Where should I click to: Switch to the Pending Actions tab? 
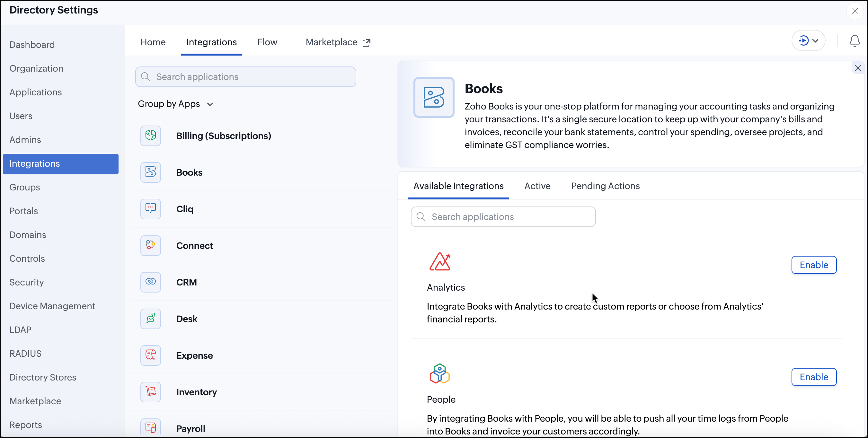click(605, 186)
